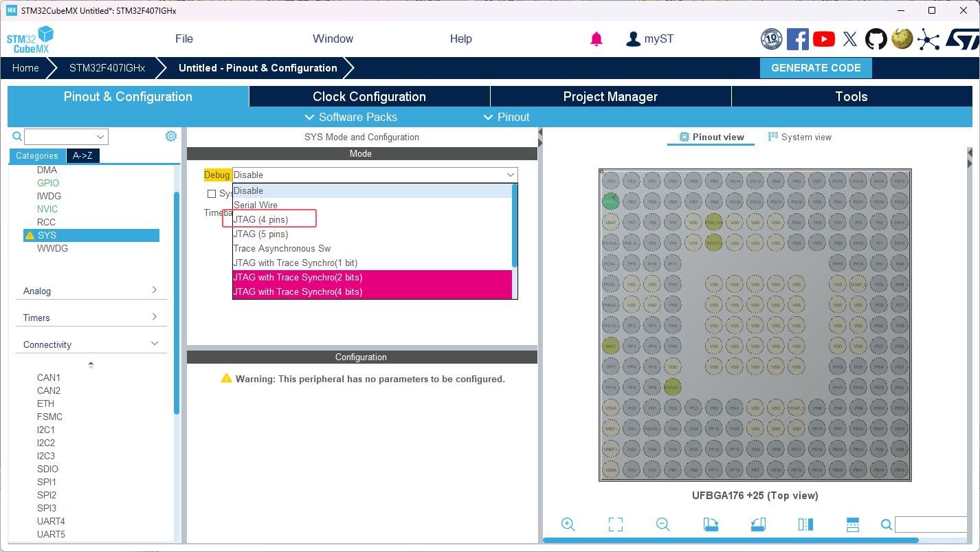Select SYS in peripheral tree

(91, 235)
